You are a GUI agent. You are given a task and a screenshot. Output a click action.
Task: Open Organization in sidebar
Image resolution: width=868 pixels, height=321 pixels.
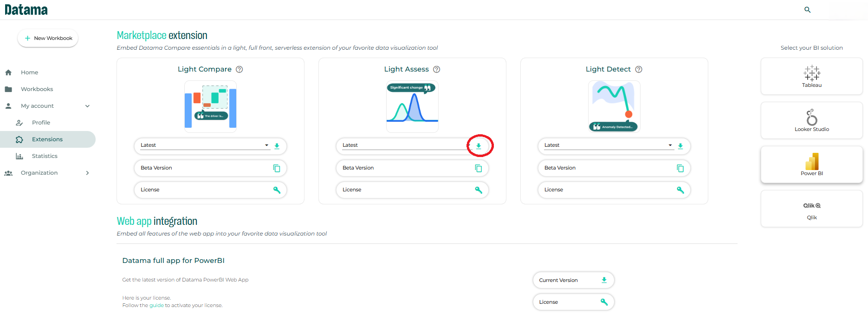click(x=39, y=173)
